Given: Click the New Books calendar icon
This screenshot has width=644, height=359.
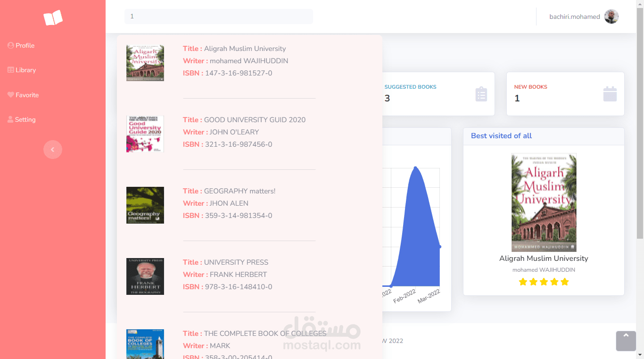Looking at the screenshot, I should 610,94.
